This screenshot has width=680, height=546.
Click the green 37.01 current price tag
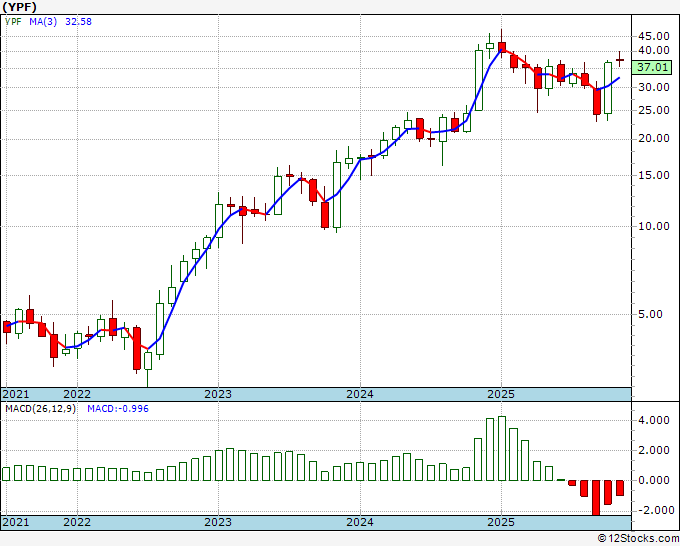pyautogui.click(x=652, y=67)
